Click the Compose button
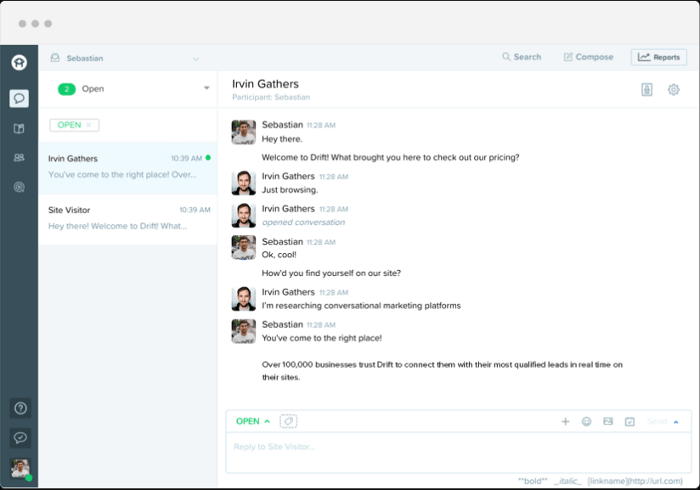 [588, 57]
